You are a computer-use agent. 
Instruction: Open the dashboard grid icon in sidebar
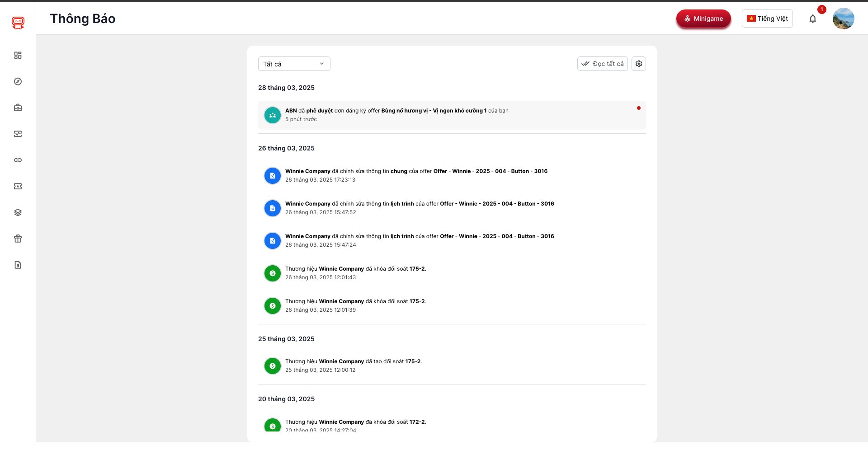click(x=18, y=55)
